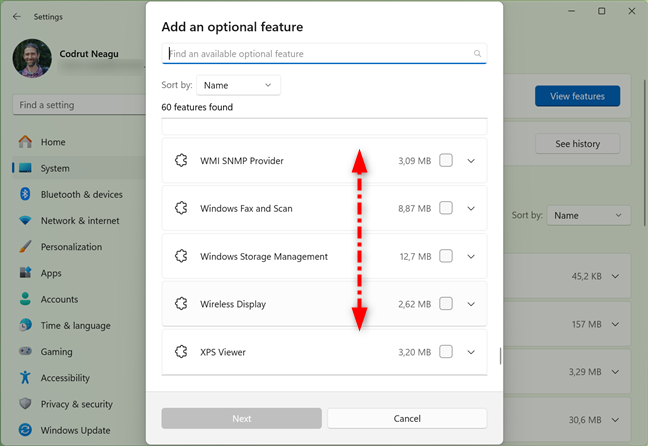Check the XPS Viewer checkbox

tap(446, 351)
